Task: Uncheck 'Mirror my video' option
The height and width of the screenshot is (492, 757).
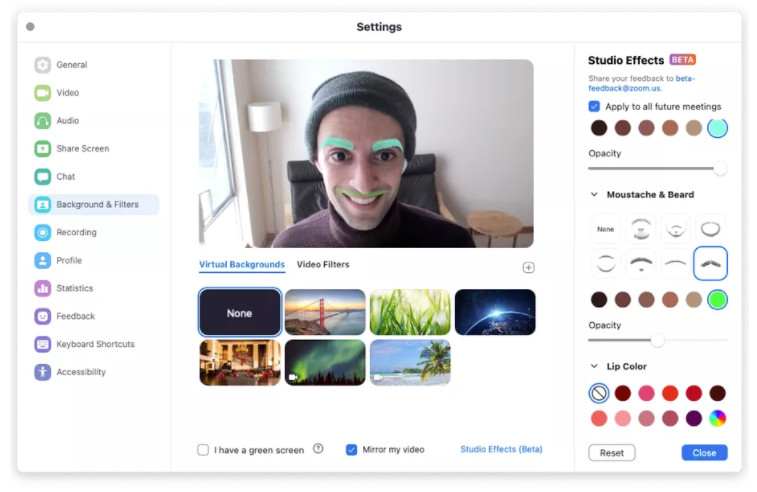Action: (x=352, y=450)
